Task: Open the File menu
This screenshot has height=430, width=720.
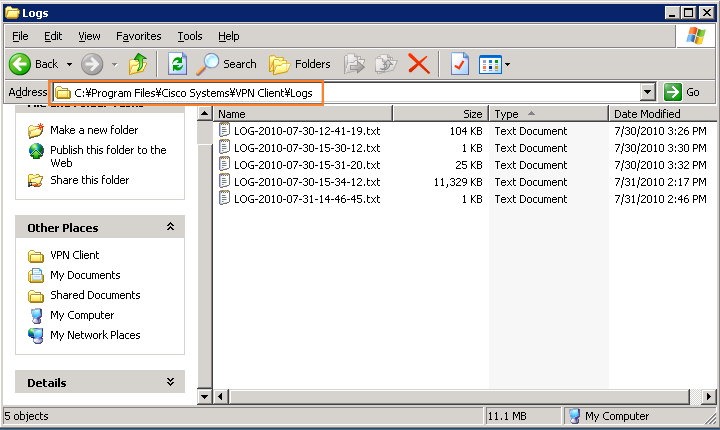Action: click(x=20, y=36)
